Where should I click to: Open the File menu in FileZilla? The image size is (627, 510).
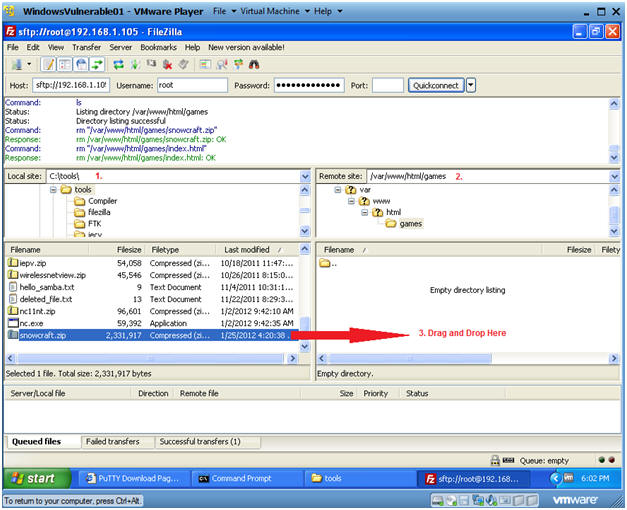12,47
